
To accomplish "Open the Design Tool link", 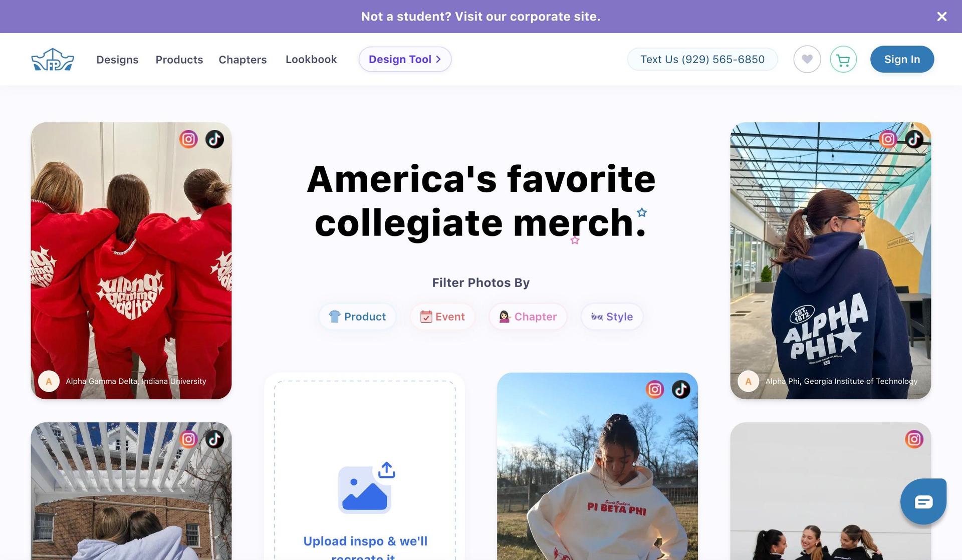I will (x=405, y=59).
